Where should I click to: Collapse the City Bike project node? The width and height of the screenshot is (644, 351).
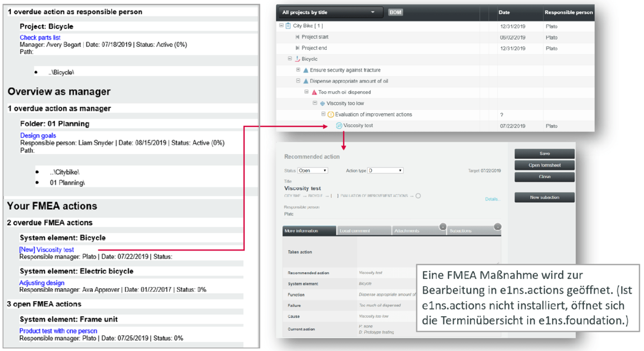[281, 26]
